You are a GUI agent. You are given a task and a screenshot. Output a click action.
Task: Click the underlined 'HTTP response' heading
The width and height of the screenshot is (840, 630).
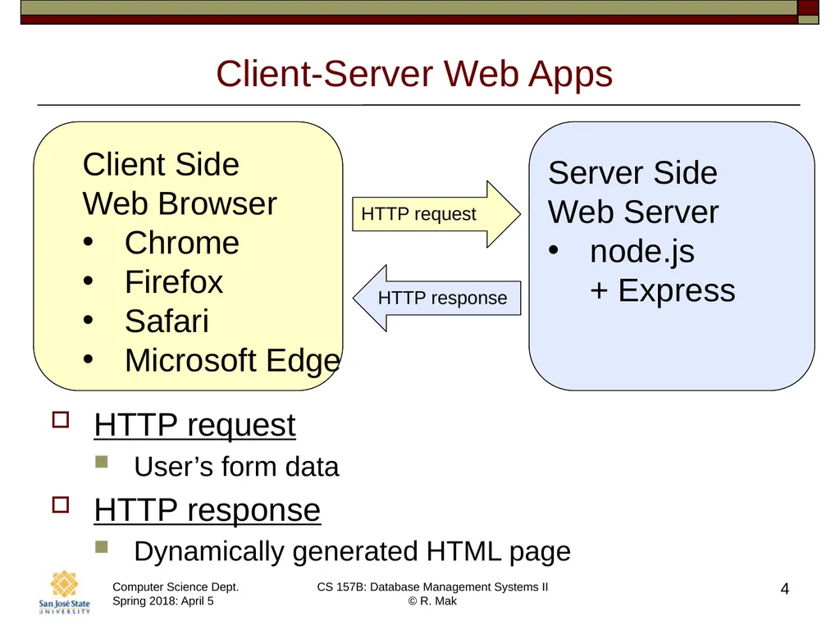click(x=208, y=510)
